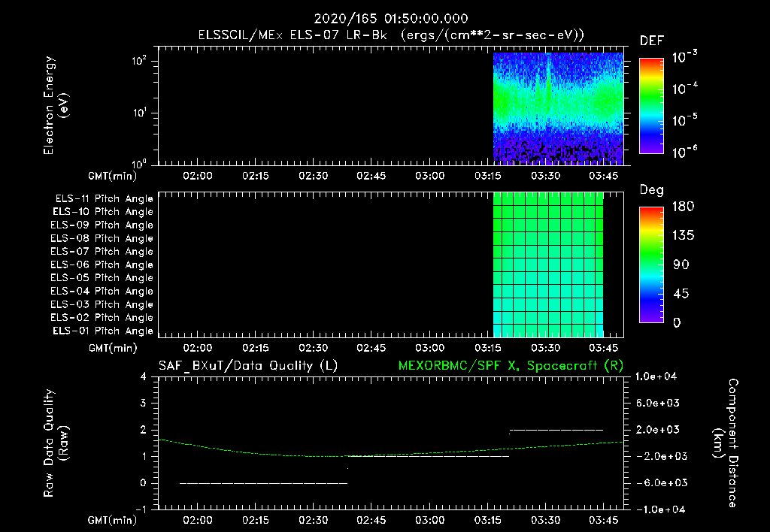
Task: Click the 10^2 electron energy tick label
Action: [139, 61]
